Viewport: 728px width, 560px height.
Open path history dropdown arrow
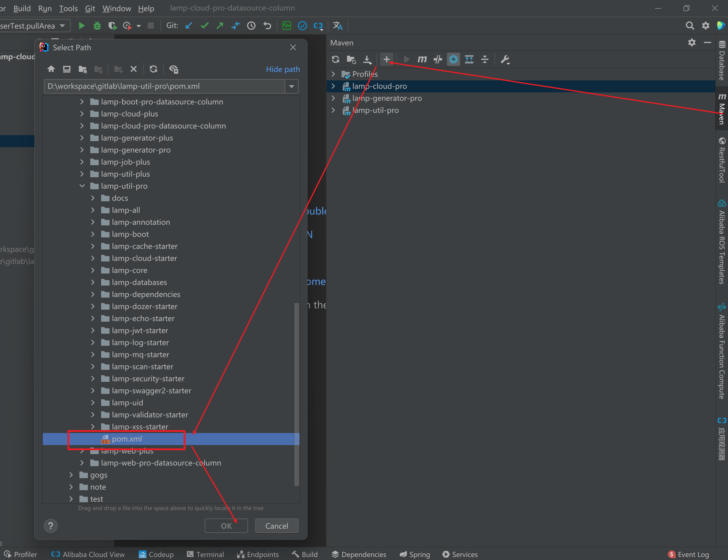point(292,86)
